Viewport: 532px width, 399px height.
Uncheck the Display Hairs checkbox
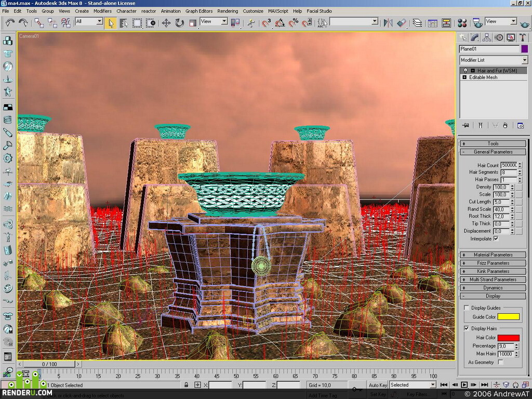467,328
